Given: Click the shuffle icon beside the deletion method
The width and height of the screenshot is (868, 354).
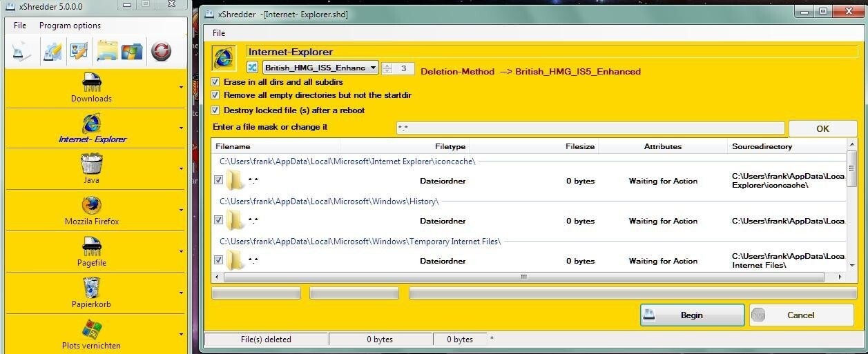Looking at the screenshot, I should coord(252,68).
